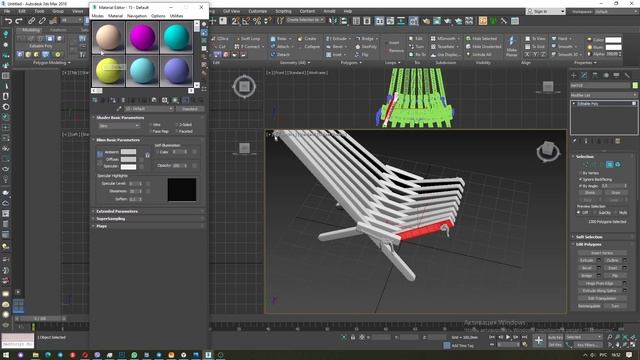Click the Standard material type button
This screenshot has height=360, width=640.
[190, 109]
